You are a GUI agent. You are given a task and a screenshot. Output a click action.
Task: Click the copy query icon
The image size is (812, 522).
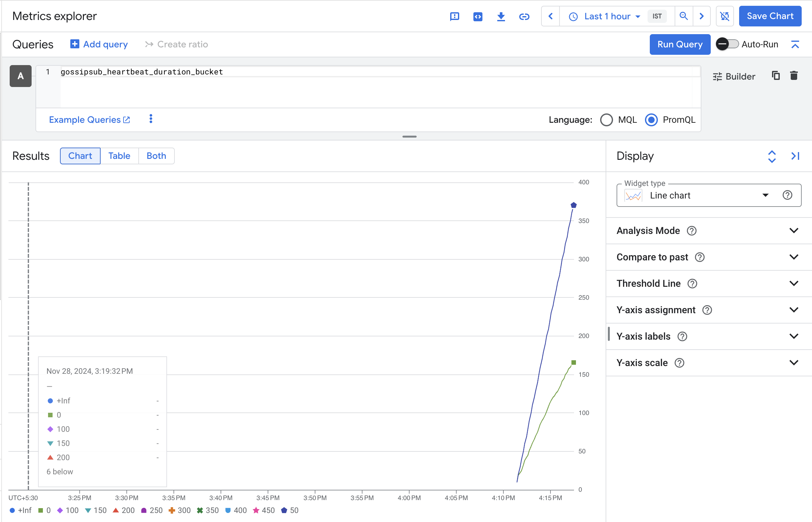click(x=775, y=76)
